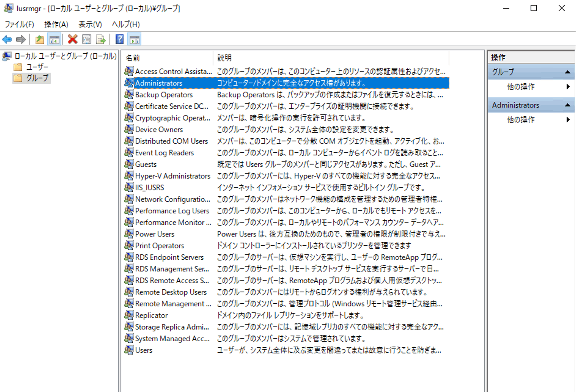Open the 表示(V) menu
576x392 pixels.
(90, 24)
